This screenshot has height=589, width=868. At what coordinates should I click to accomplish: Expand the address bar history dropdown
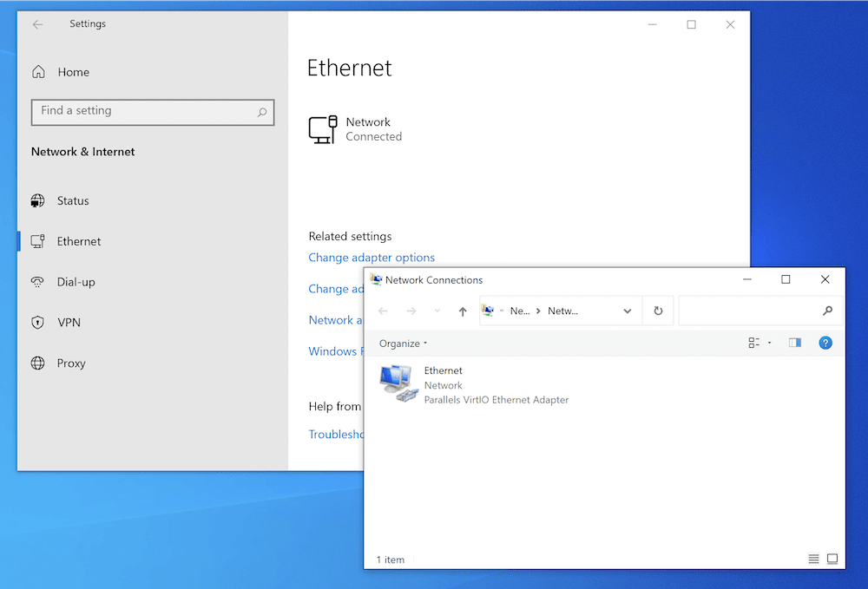628,311
